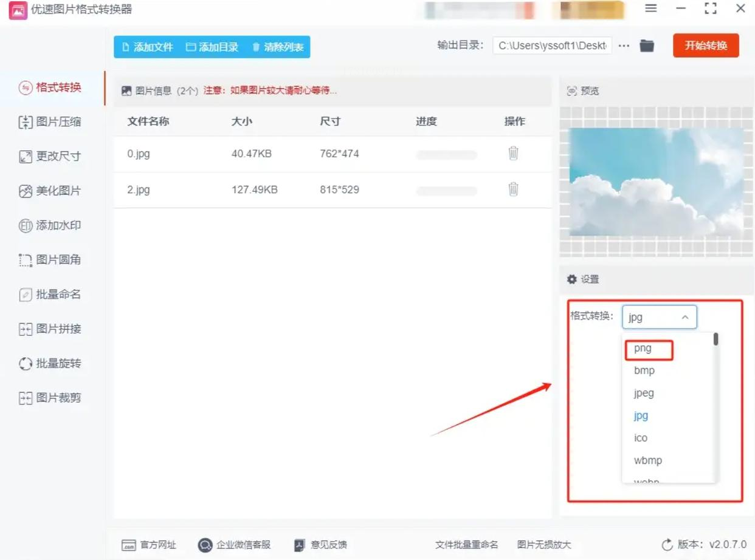
Task: Click the 尺寸 column header
Action: (330, 121)
